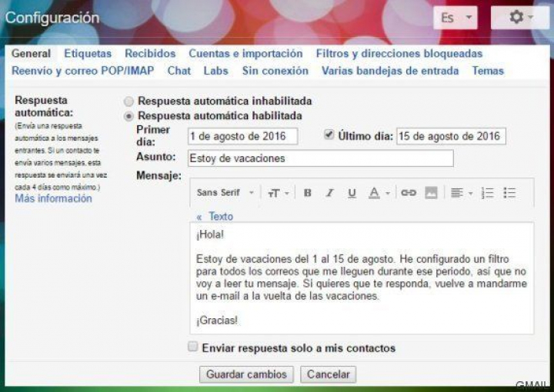Create a numbered list in message

pyautogui.click(x=487, y=193)
